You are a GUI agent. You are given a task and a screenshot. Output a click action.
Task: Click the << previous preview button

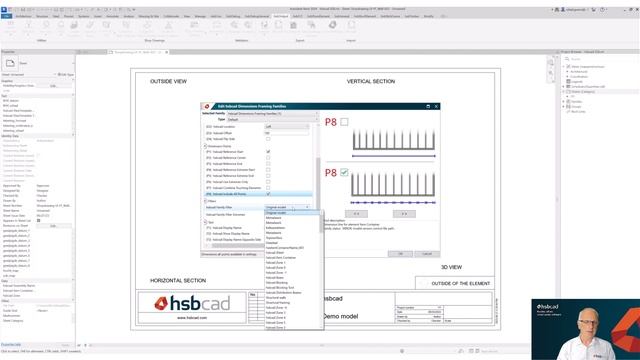356,214
